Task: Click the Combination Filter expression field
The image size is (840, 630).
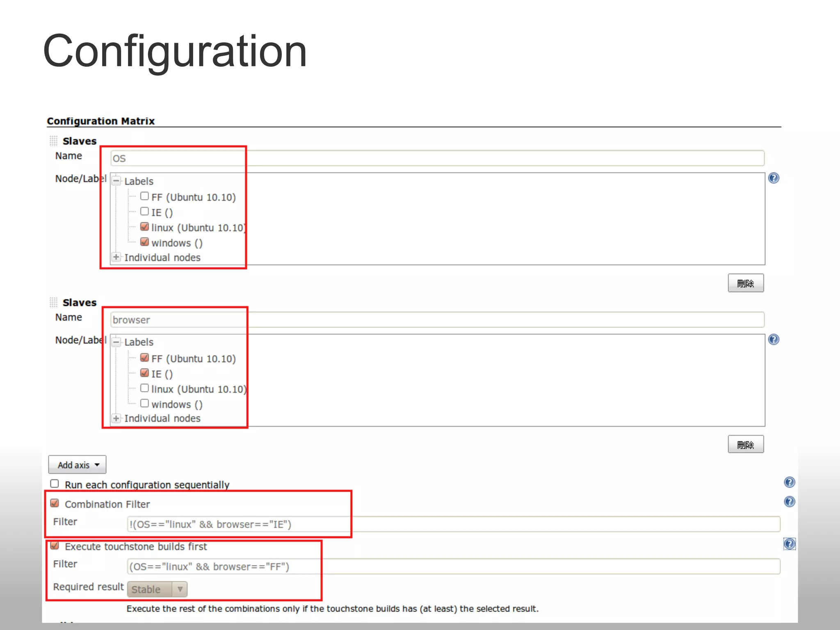Action: pyautogui.click(x=451, y=524)
